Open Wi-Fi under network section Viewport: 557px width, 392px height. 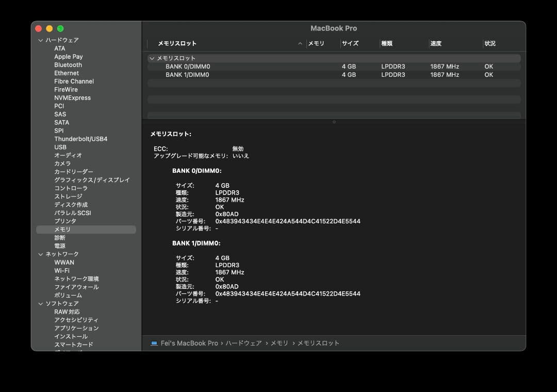[62, 271]
